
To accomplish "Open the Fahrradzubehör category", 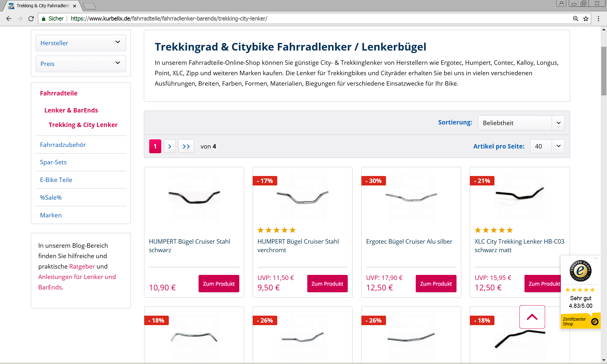I will pyautogui.click(x=63, y=145).
